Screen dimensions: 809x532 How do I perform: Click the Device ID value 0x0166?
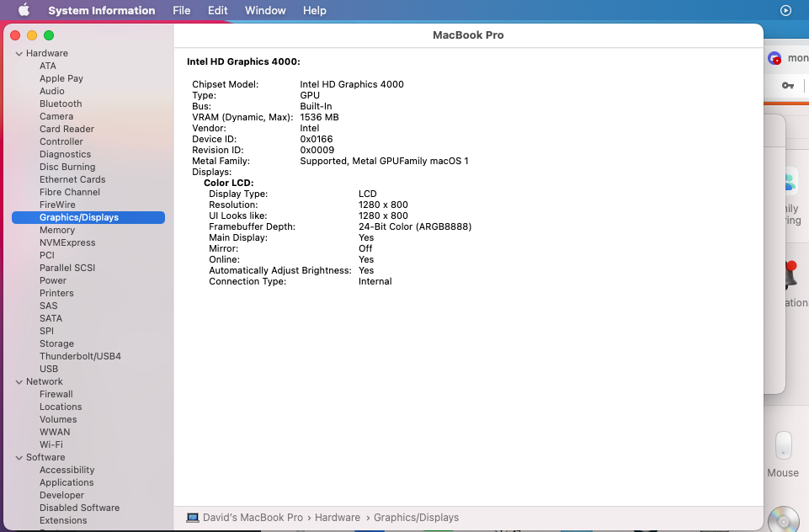[317, 140]
